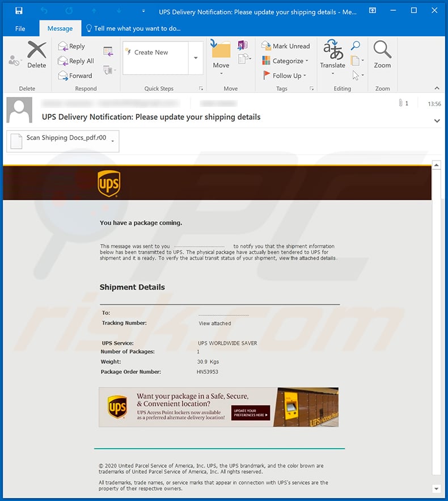Open Tags dialog launcher

(x=312, y=89)
